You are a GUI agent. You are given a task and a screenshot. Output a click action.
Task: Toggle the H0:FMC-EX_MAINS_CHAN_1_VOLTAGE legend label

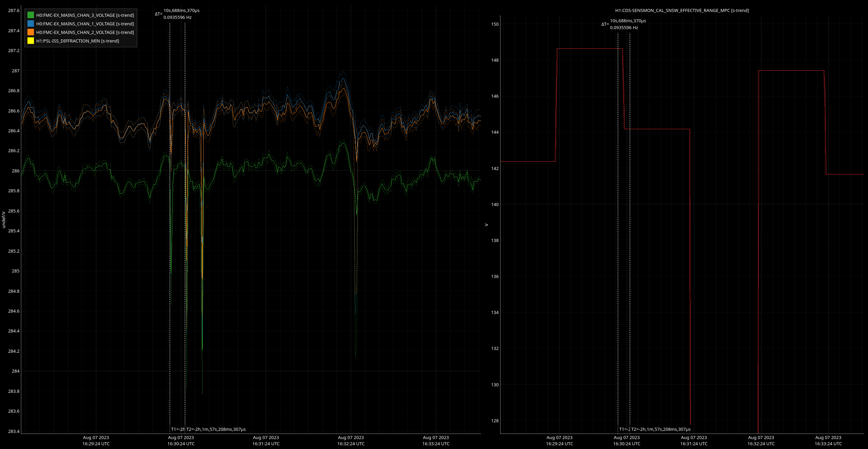tap(85, 24)
